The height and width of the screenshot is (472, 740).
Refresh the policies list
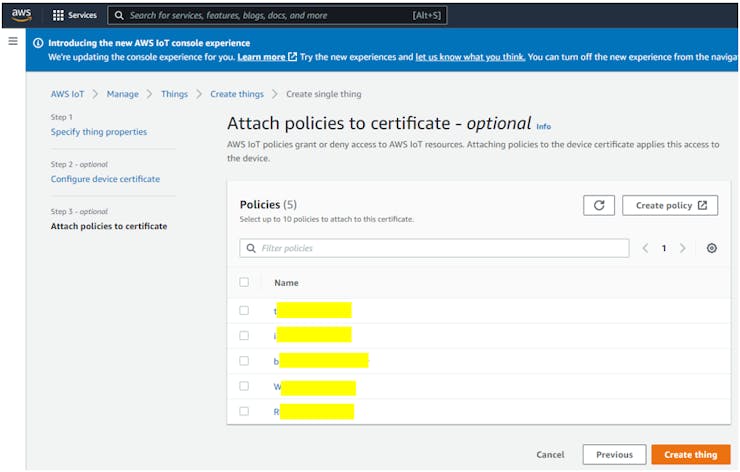(x=598, y=205)
